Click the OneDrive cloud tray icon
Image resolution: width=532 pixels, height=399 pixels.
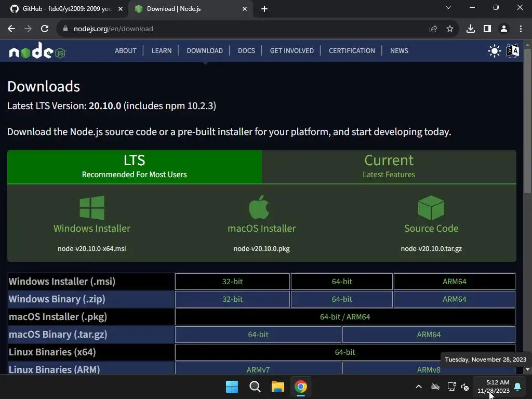[435, 387]
